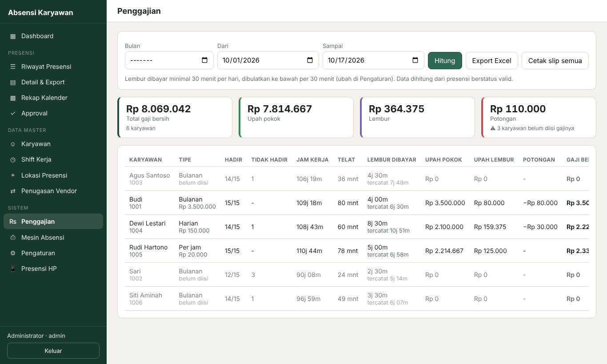Click the Rp 8.069.042 total gaji amount
Viewport: 607px width, 364px height.
coord(159,109)
